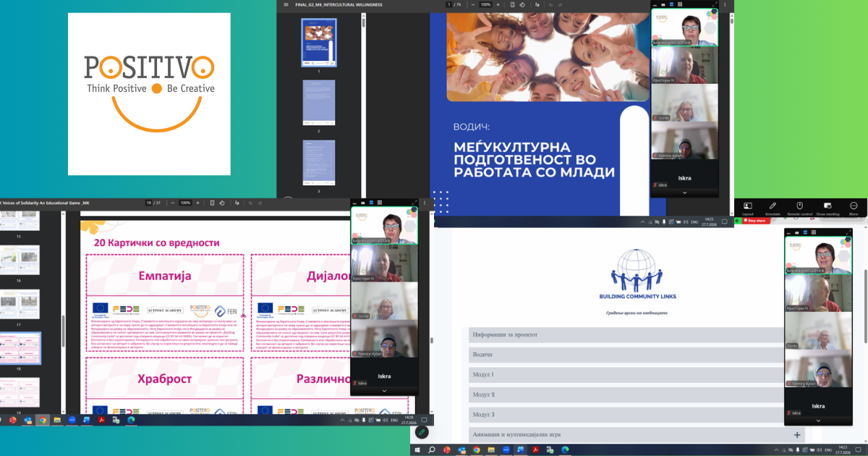
Task: Click the 'Храброст' value card heading
Action: [x=164, y=379]
